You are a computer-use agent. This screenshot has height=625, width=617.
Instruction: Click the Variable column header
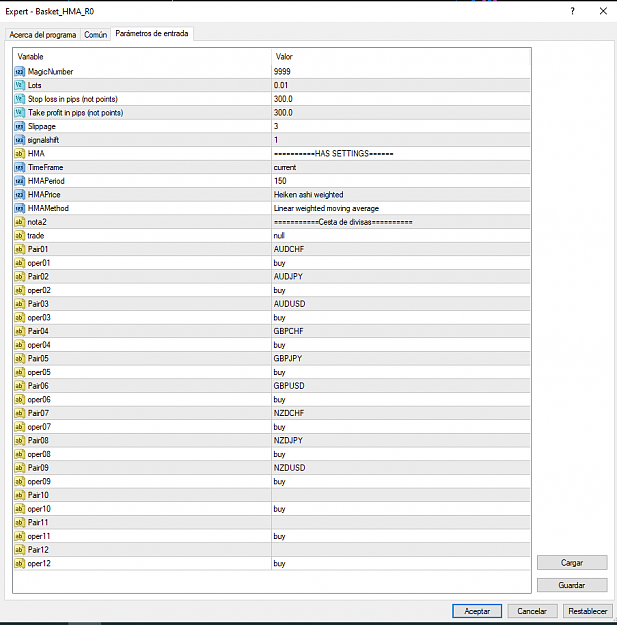(142, 57)
